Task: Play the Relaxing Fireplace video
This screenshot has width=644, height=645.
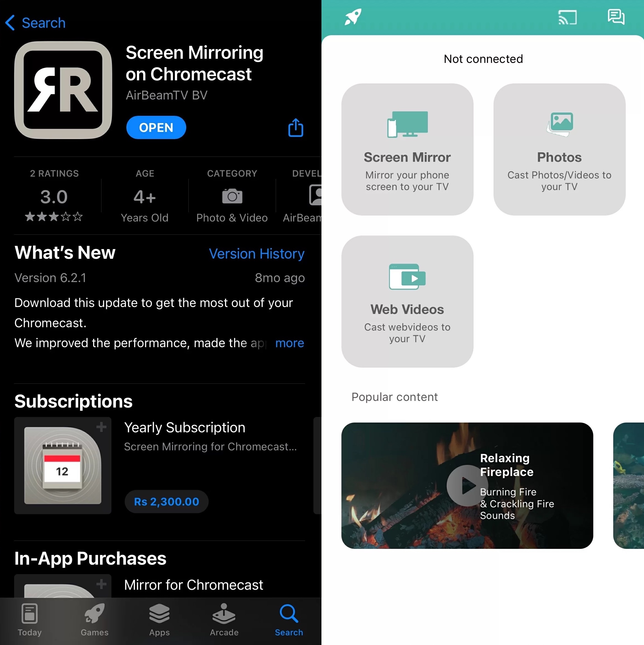Action: tap(466, 485)
